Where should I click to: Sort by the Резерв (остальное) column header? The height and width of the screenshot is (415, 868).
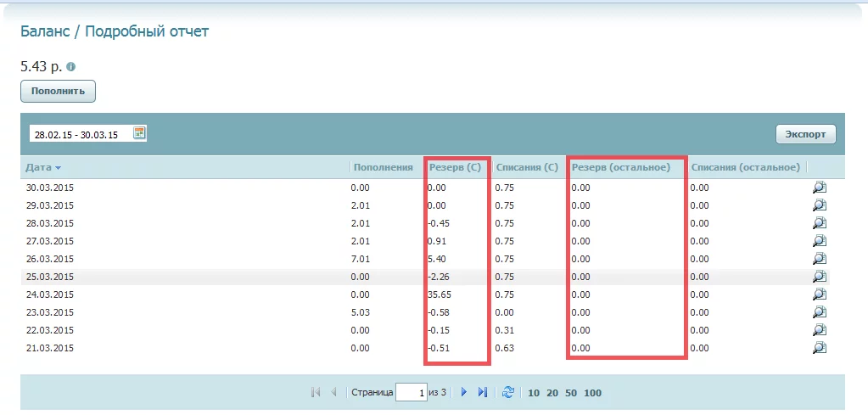[620, 167]
